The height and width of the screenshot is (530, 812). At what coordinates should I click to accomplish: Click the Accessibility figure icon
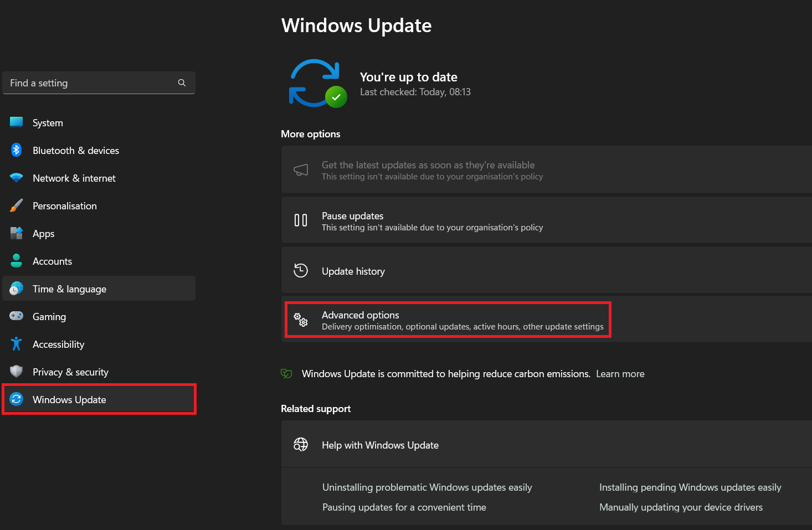[17, 344]
